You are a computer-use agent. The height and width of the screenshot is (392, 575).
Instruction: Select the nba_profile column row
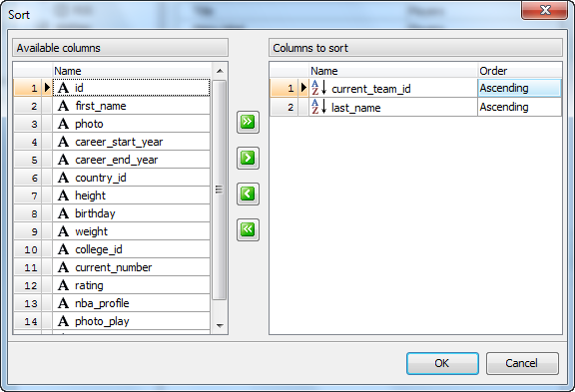pyautogui.click(x=112, y=303)
